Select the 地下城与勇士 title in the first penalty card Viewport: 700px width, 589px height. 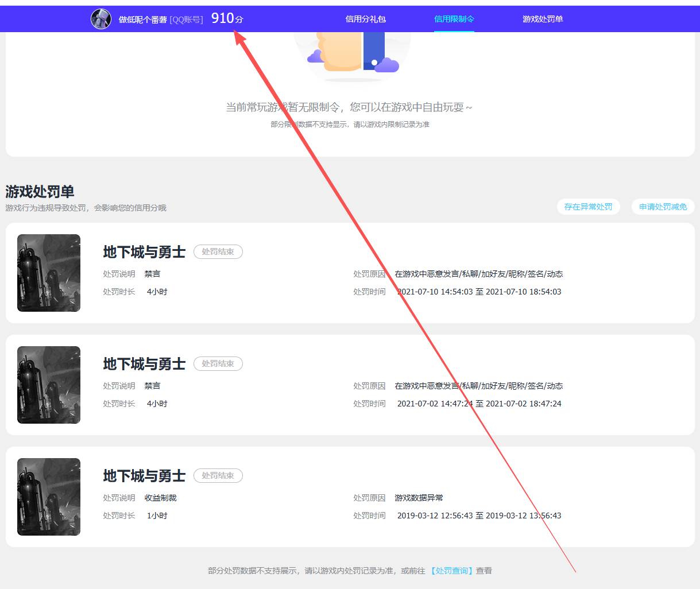point(144,252)
